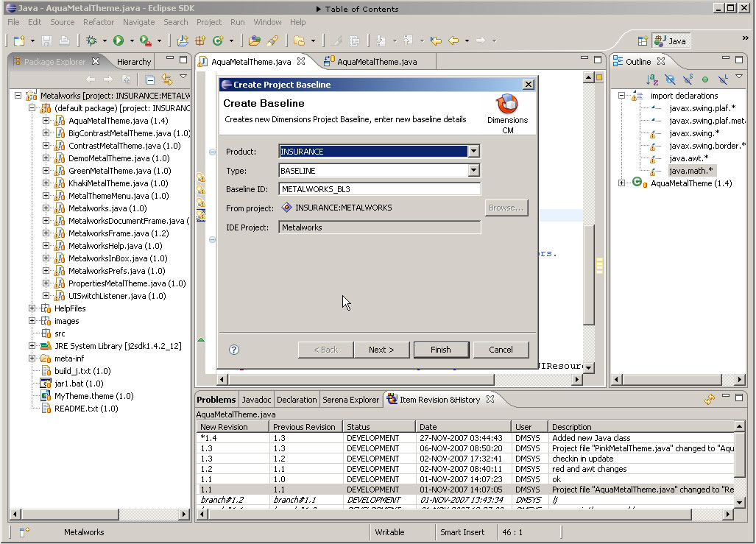Screen dimensions: 756x544
Task: Toggle Hide Fields in Outline toolbar
Action: [670, 80]
